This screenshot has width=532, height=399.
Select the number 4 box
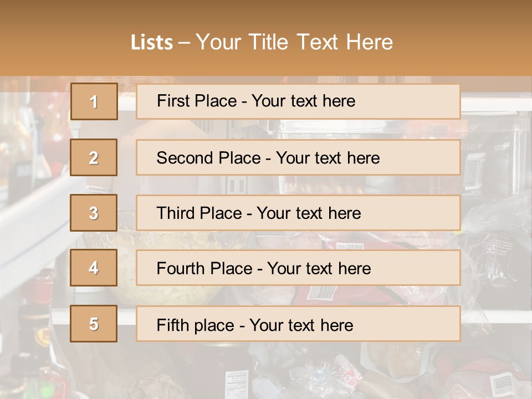(94, 268)
